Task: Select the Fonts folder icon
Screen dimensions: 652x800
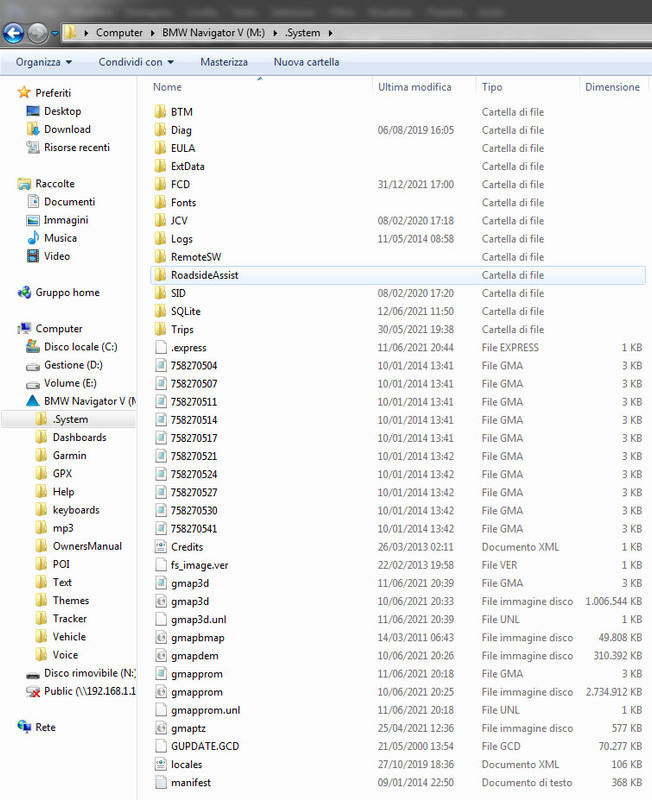Action: [x=160, y=203]
